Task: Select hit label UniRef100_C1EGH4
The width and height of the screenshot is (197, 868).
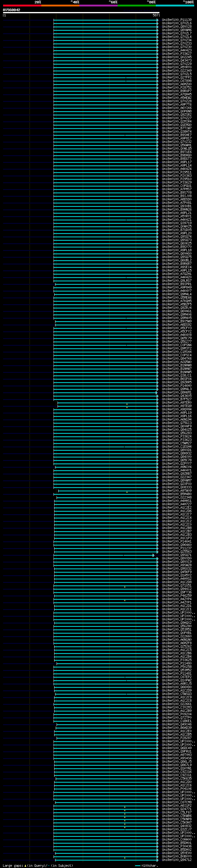Action: point(176,446)
